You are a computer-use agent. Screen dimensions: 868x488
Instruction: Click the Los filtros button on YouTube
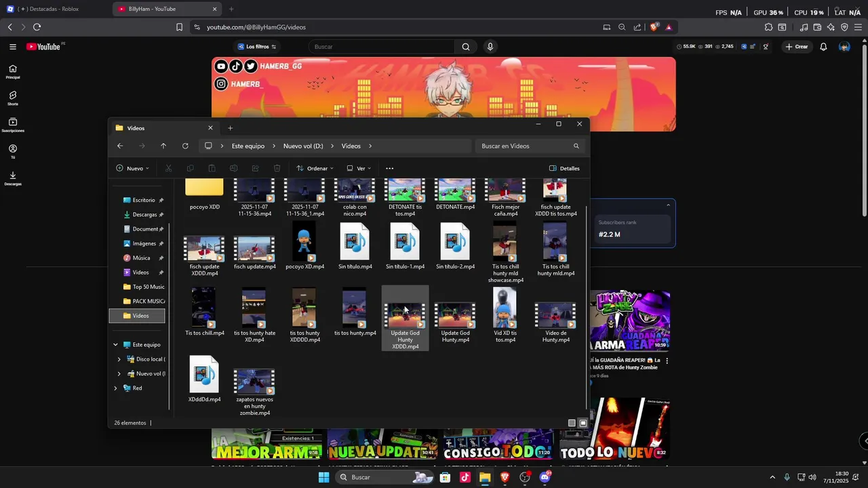point(257,47)
